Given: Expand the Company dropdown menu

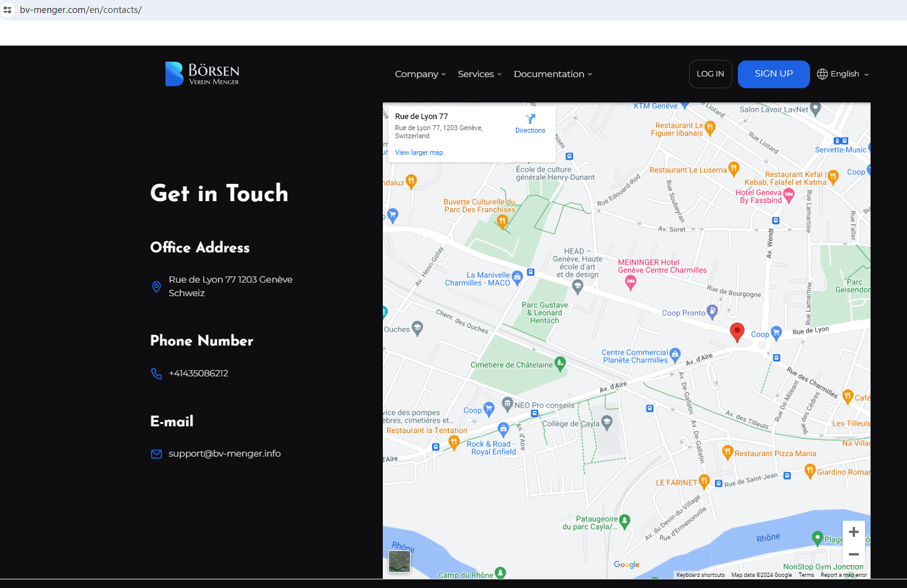Looking at the screenshot, I should pyautogui.click(x=420, y=74).
